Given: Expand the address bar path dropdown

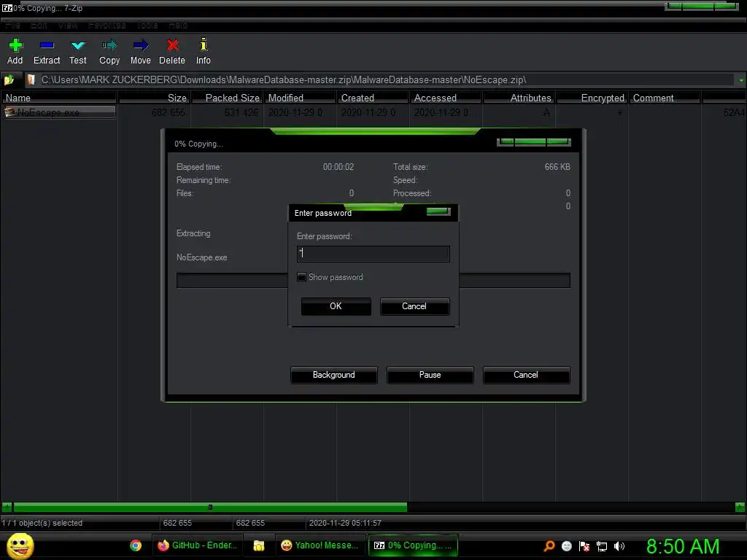Looking at the screenshot, I should 741,80.
